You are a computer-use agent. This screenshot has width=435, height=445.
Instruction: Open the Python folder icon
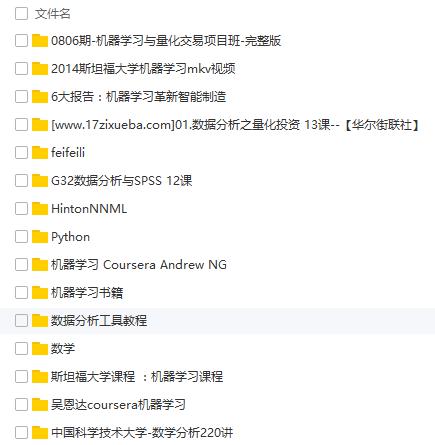40,237
